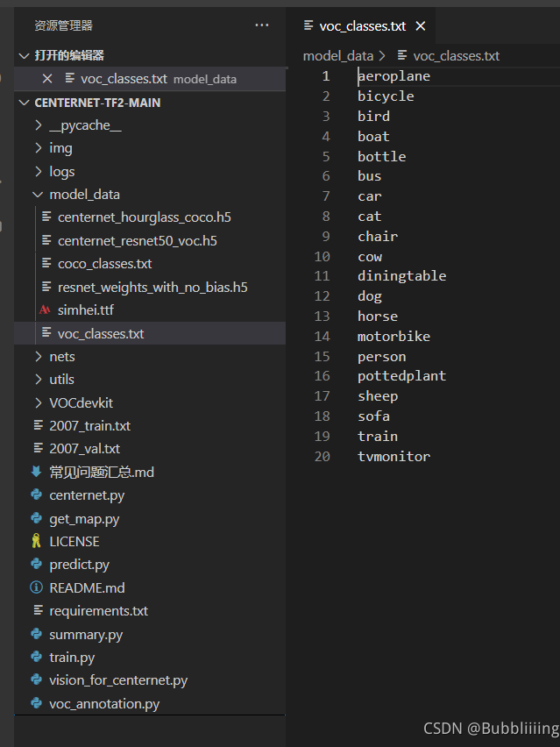Close voc_classes.txt in open editors list
This screenshot has width=560, height=747.
(x=47, y=79)
